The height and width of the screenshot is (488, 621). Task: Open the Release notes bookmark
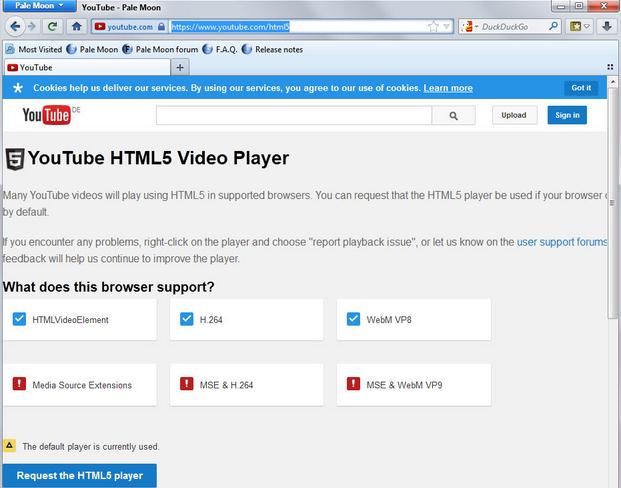[272, 50]
